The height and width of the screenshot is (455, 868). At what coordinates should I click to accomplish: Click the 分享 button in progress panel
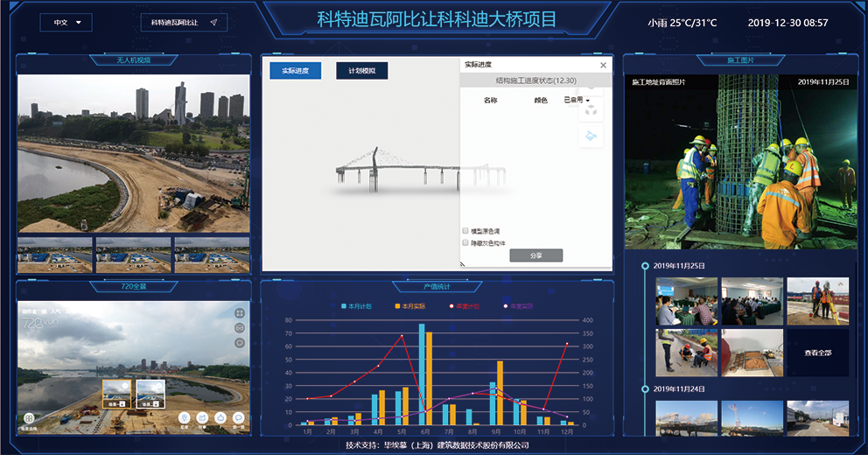(535, 255)
